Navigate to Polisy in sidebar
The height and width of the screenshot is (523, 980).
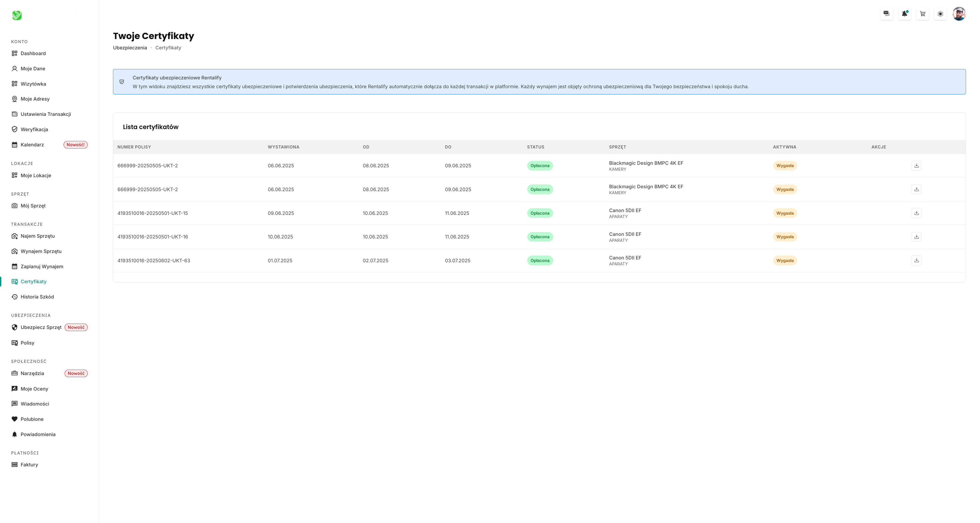click(27, 342)
